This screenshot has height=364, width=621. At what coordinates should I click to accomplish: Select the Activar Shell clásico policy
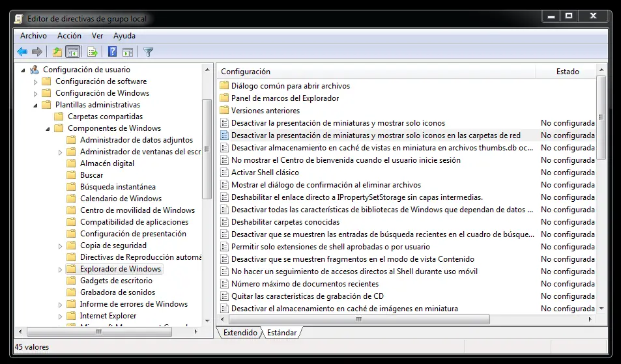coord(265,173)
